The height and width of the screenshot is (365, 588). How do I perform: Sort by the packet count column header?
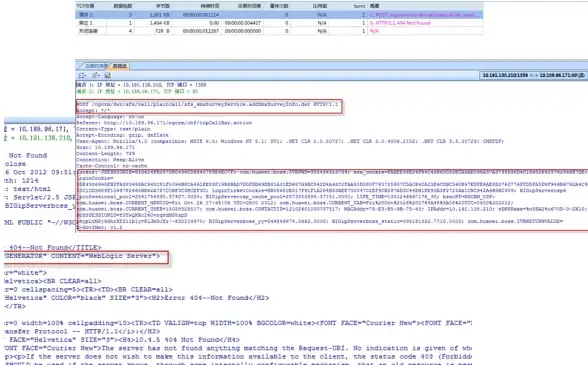coord(123,6)
